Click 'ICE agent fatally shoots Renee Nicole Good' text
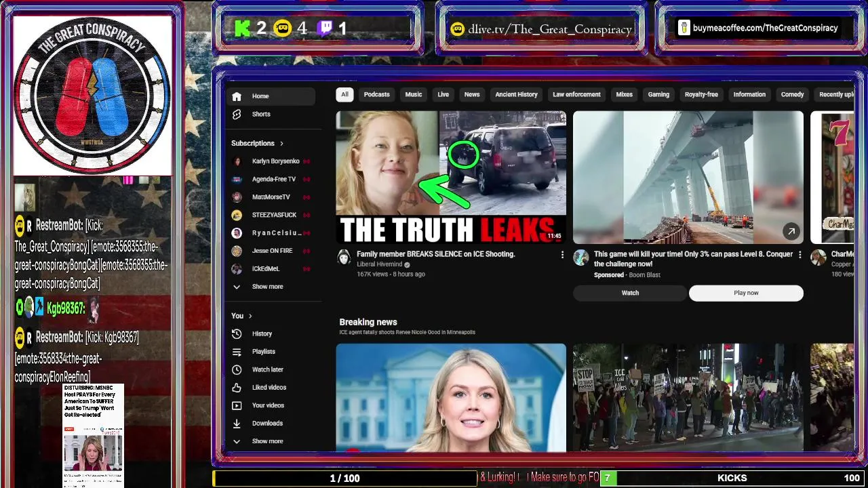This screenshot has width=868, height=488. pyautogui.click(x=407, y=332)
